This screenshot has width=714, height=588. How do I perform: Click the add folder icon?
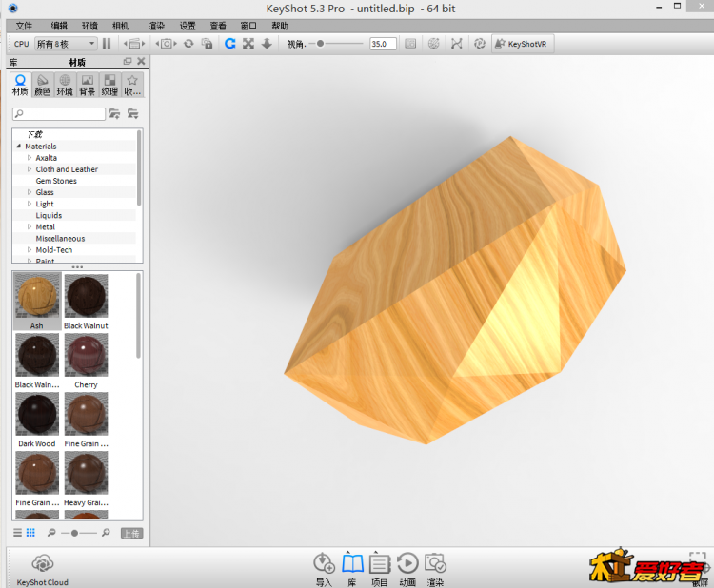pos(114,114)
